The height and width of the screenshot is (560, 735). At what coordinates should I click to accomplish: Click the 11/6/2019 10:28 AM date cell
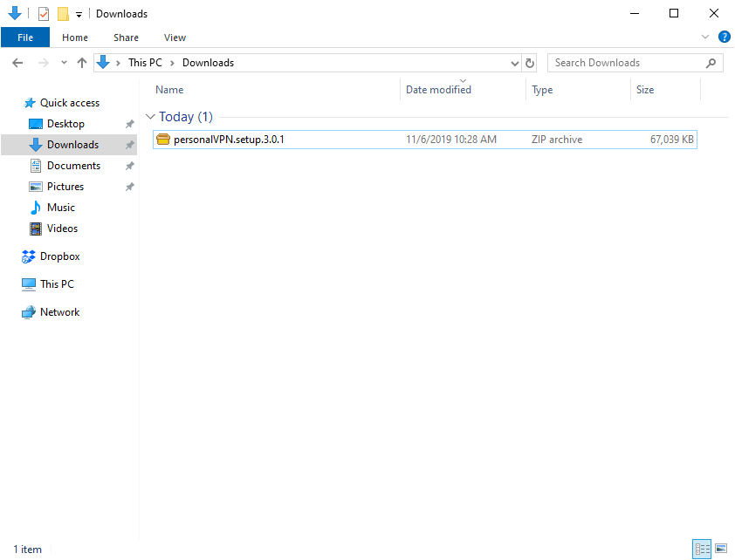point(451,140)
